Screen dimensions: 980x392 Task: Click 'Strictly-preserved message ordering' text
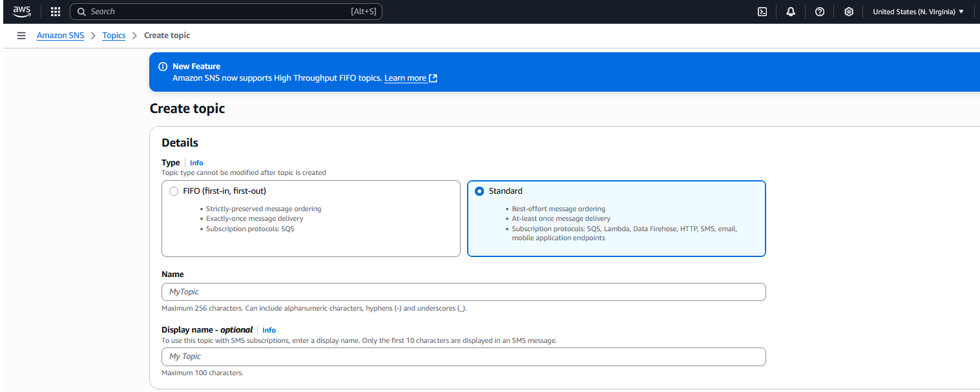coord(264,209)
